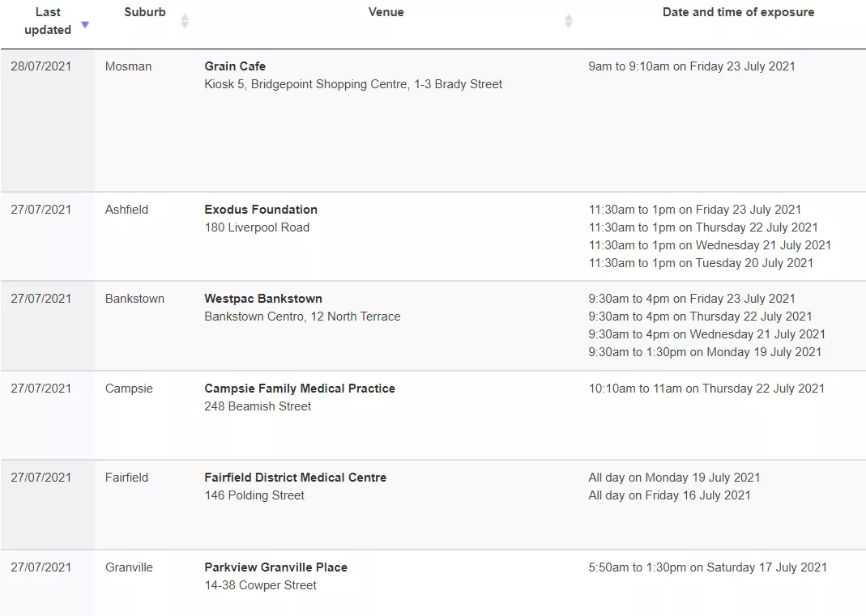Sort table by Suburb header

(145, 12)
